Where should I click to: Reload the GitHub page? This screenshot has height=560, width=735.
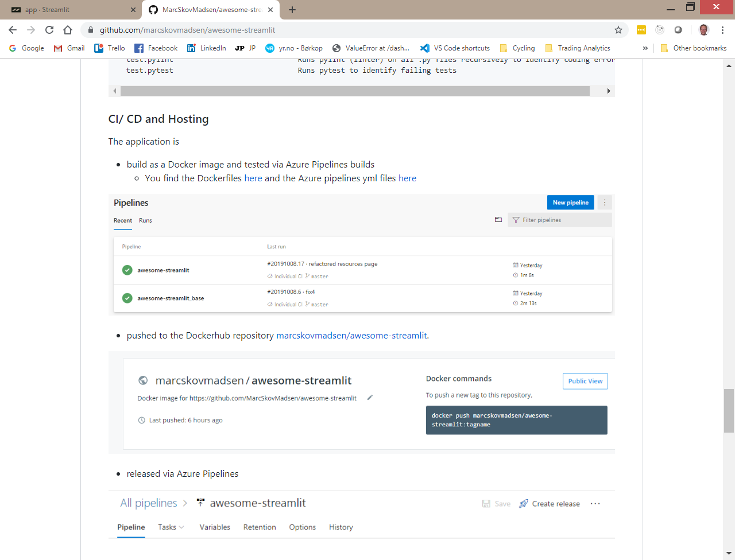(x=49, y=30)
